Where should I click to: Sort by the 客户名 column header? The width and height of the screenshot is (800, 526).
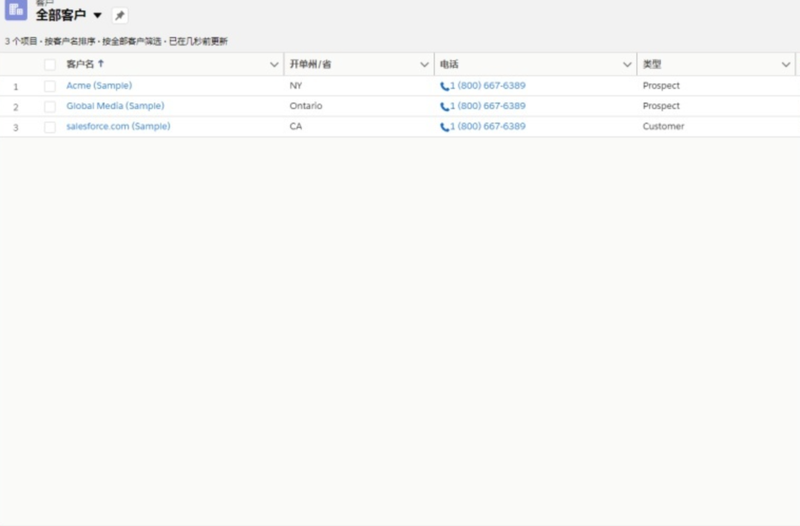[x=80, y=64]
